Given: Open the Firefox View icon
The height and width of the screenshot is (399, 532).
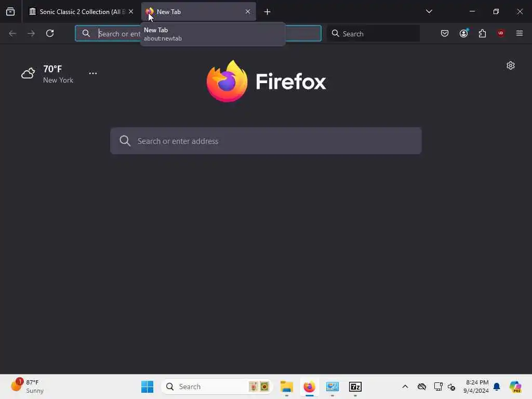Looking at the screenshot, I should (x=10, y=11).
